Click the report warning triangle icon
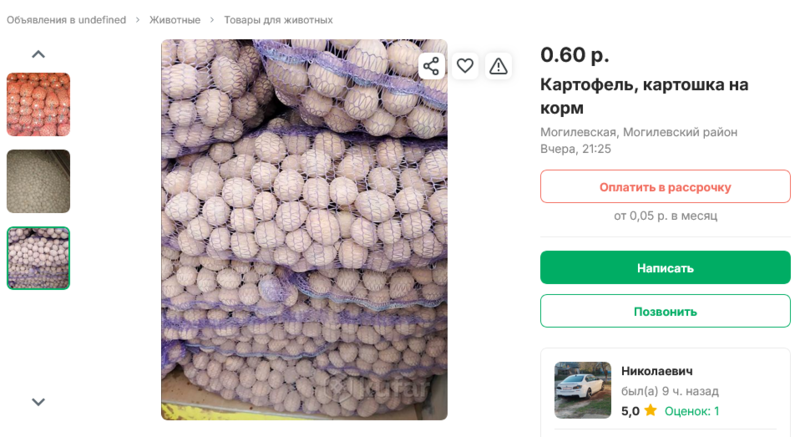The height and width of the screenshot is (437, 800). tap(498, 66)
